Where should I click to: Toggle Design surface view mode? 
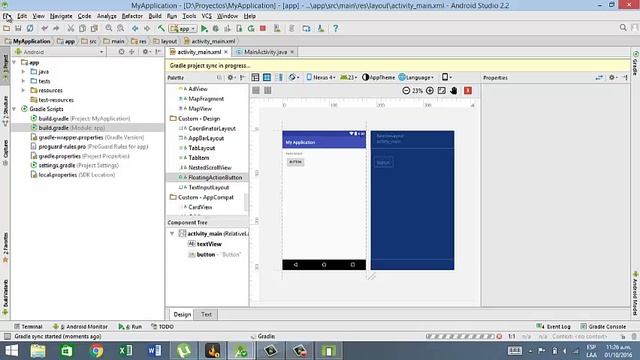point(256,78)
